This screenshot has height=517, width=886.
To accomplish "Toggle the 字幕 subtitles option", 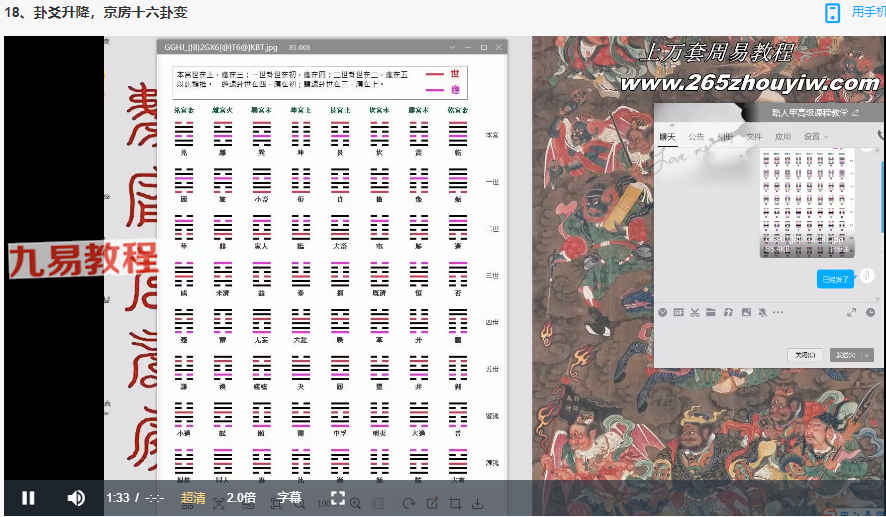I will point(289,498).
